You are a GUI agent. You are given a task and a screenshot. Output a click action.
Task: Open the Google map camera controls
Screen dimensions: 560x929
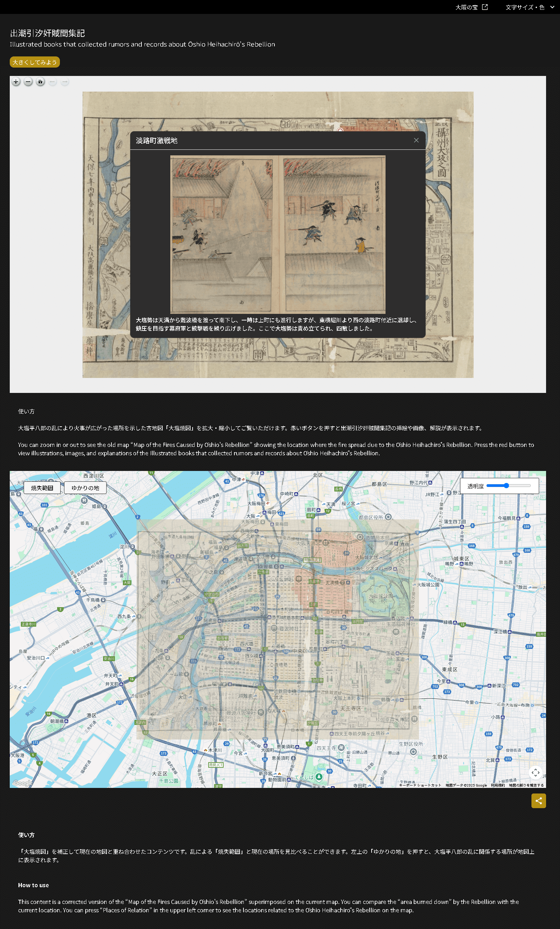tap(536, 773)
